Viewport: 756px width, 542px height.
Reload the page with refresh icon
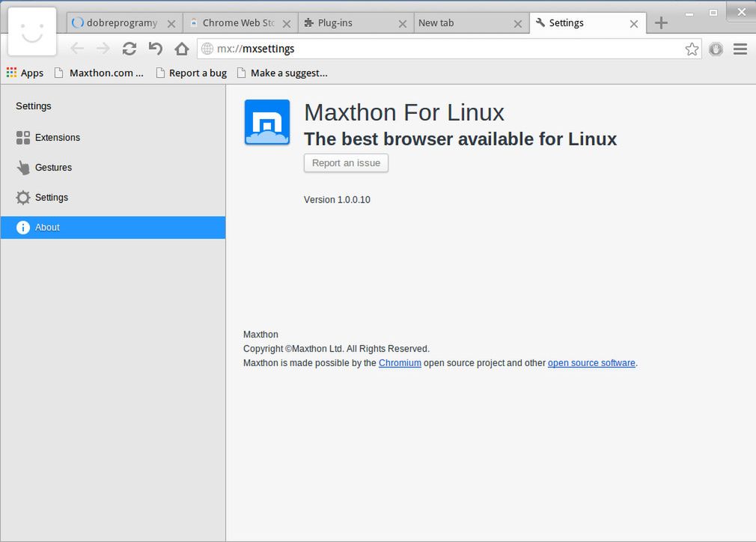coord(129,49)
